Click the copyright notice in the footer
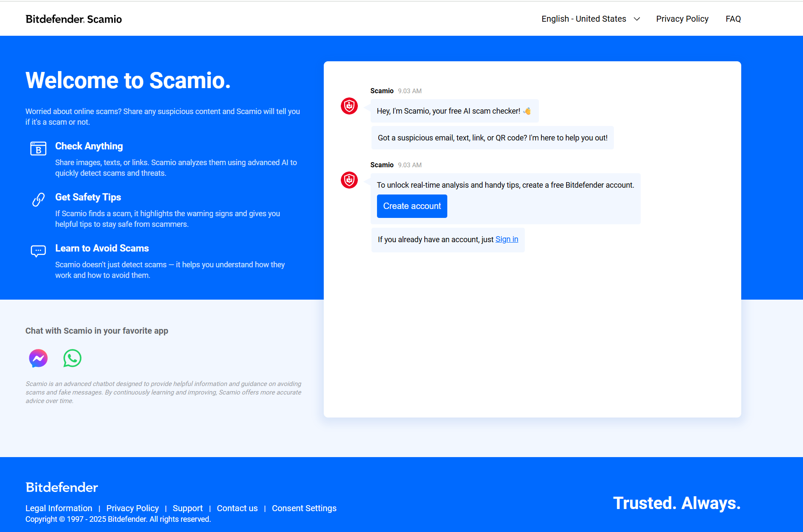803x532 pixels. click(118, 519)
